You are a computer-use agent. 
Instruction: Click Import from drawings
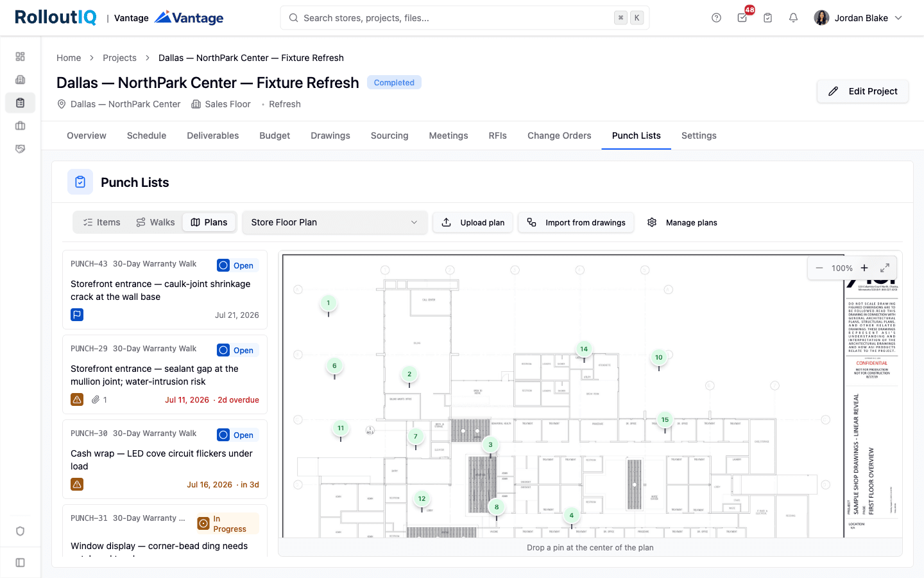pos(576,222)
